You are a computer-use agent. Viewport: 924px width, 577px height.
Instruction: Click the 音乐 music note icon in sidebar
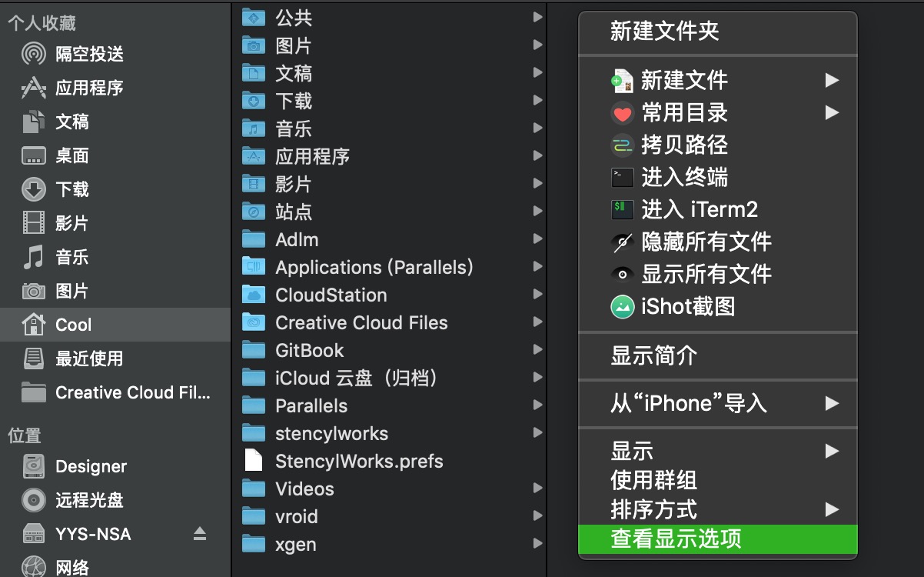(x=33, y=257)
